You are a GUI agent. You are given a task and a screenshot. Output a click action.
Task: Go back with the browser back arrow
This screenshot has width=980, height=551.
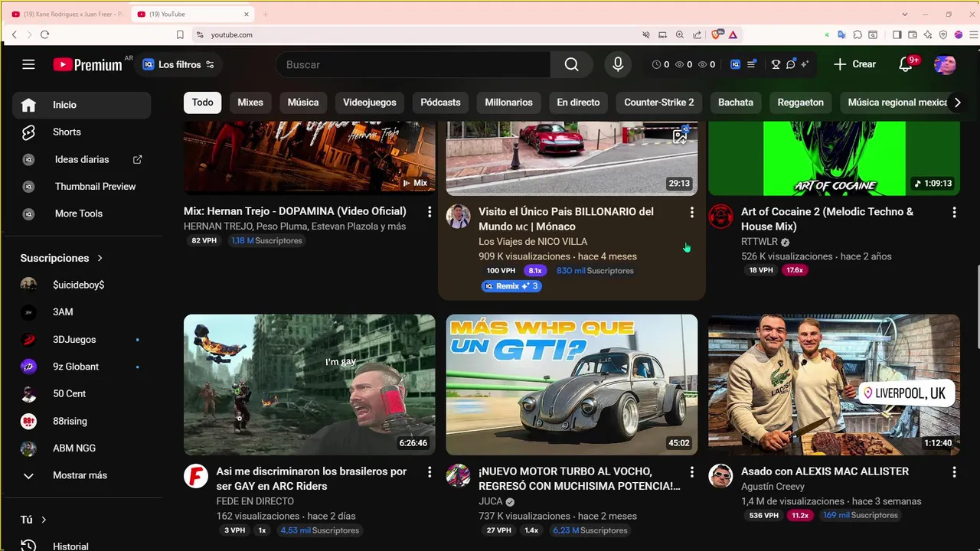coord(14,34)
